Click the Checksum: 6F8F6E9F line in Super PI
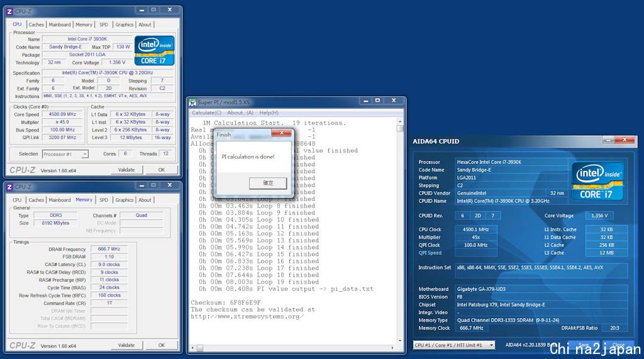The image size is (644, 359). tap(226, 302)
